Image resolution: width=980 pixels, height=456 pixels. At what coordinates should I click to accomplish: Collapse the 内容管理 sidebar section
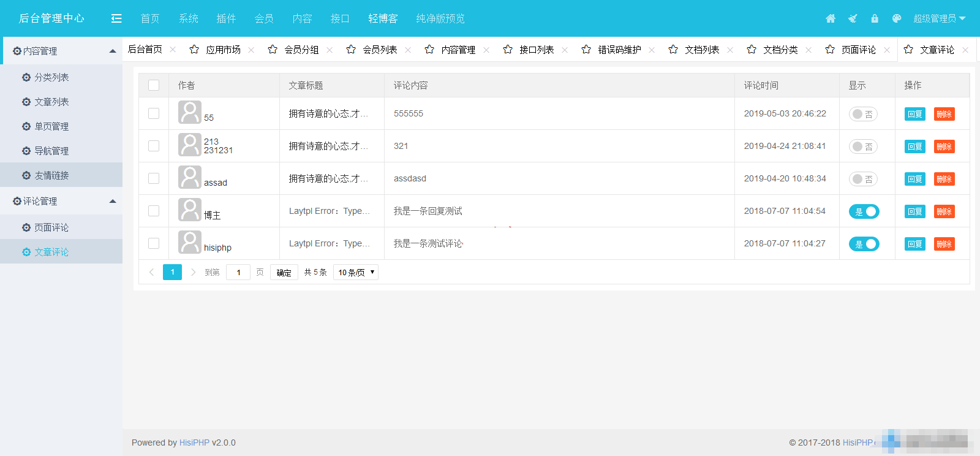[x=113, y=51]
